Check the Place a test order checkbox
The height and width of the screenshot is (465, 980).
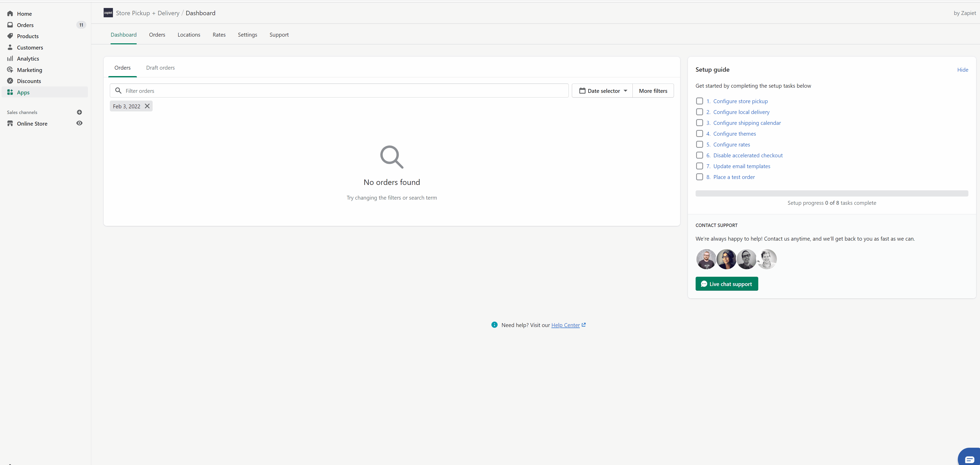click(x=699, y=177)
